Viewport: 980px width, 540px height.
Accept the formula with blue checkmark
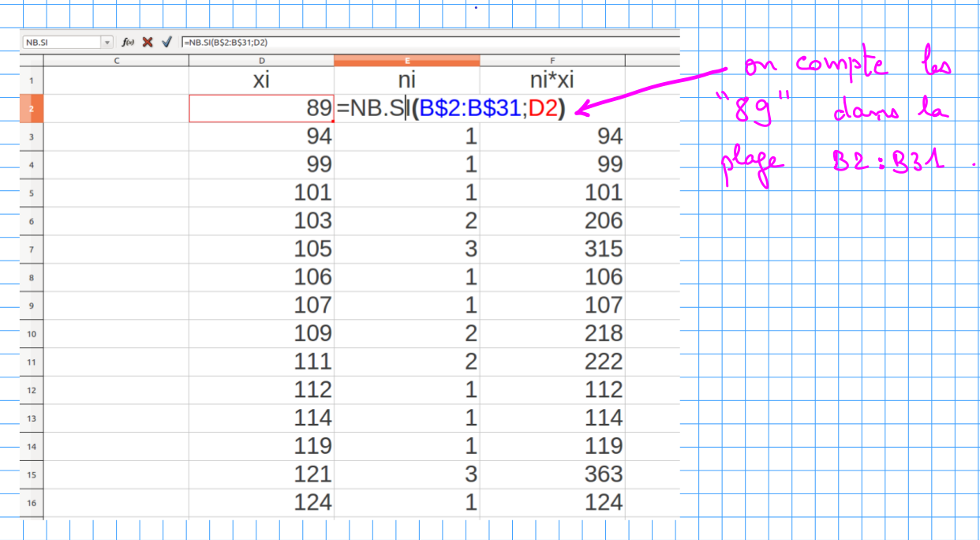(x=166, y=43)
